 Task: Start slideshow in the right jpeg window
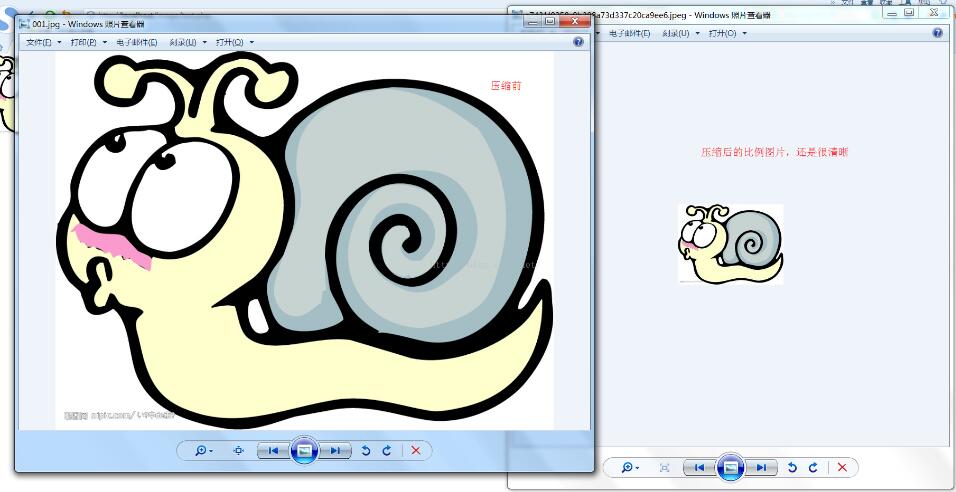pyautogui.click(x=731, y=467)
